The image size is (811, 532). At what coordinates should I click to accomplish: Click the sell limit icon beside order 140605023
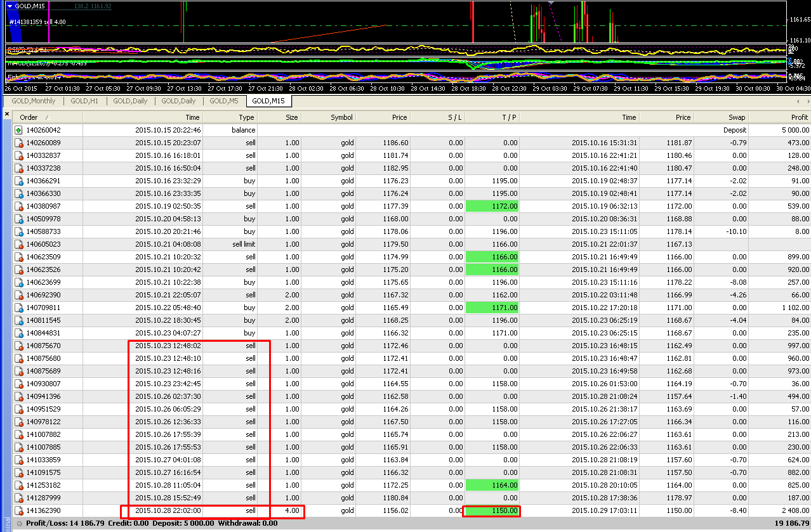tap(18, 244)
